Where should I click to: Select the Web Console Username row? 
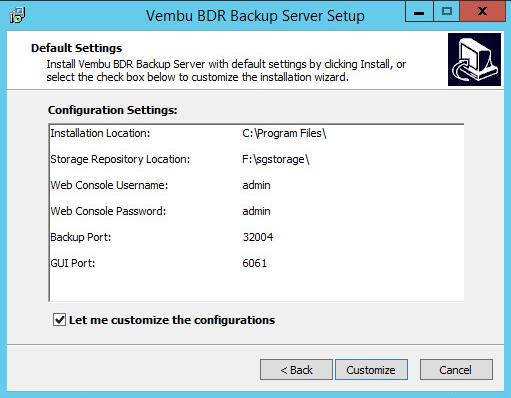256,185
